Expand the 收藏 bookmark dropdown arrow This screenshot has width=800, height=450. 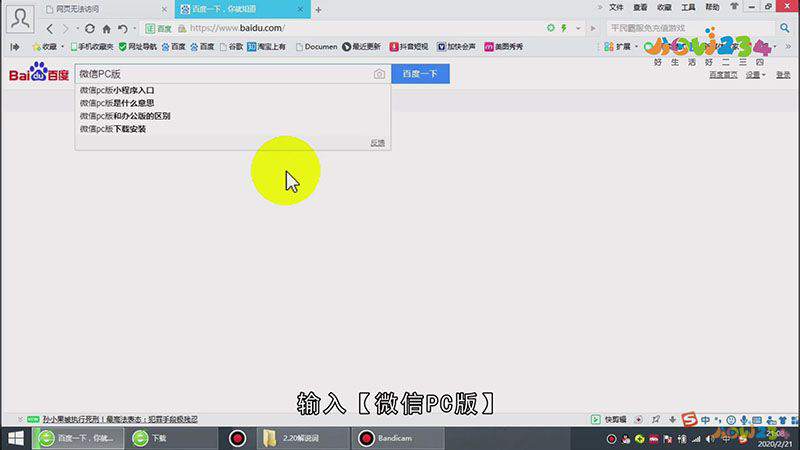pyautogui.click(x=62, y=46)
